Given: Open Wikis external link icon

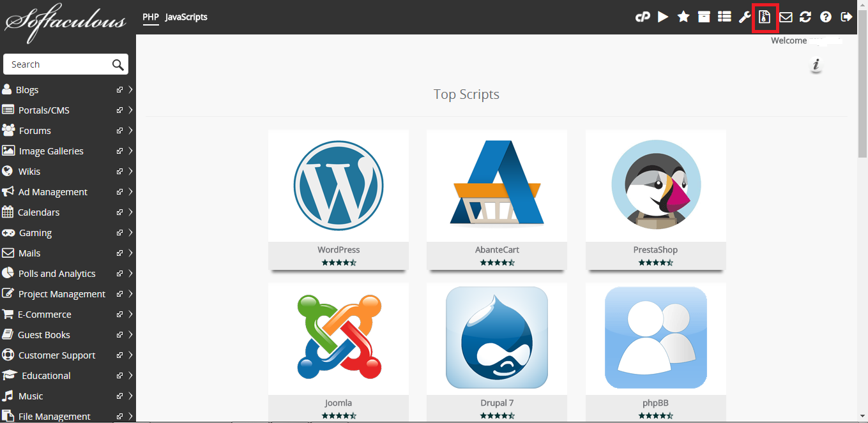Looking at the screenshot, I should pos(119,172).
